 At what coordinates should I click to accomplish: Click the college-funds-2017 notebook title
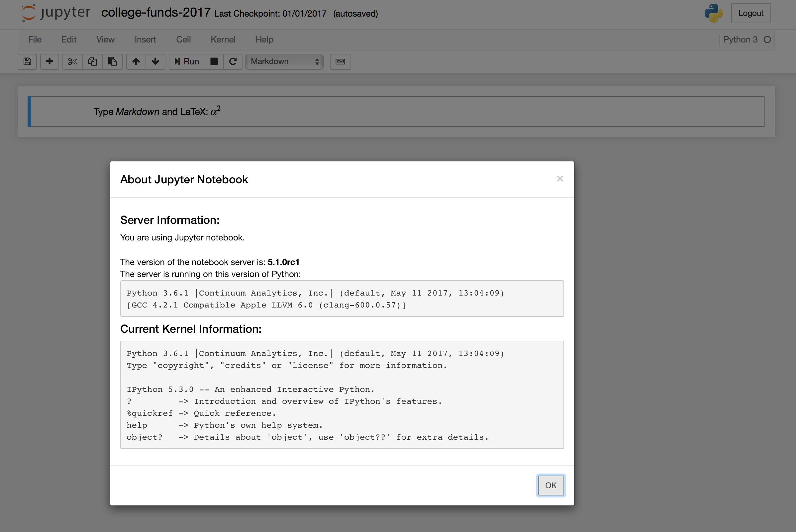[156, 13]
